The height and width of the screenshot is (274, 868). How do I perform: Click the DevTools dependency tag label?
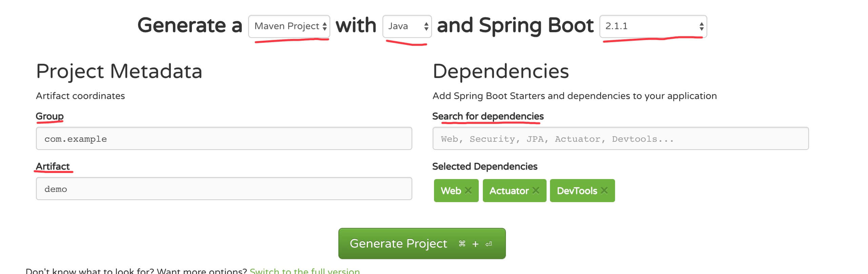click(x=577, y=191)
